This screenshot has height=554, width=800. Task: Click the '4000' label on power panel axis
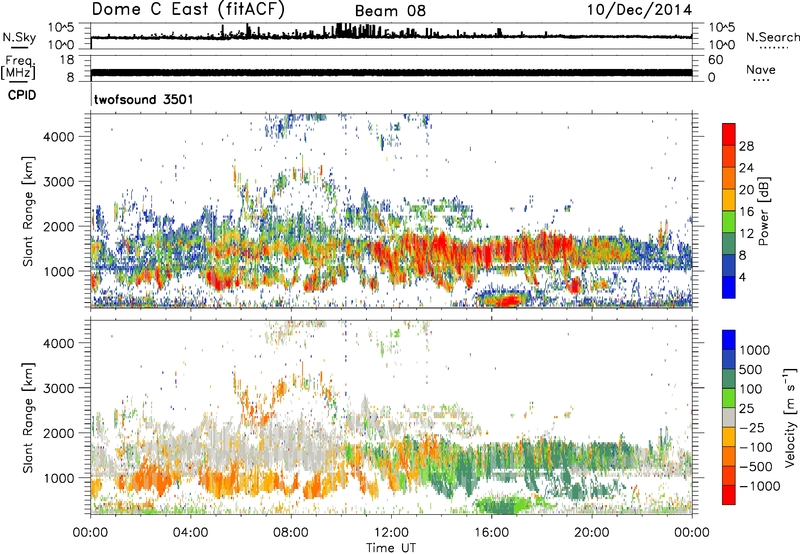pyautogui.click(x=59, y=137)
